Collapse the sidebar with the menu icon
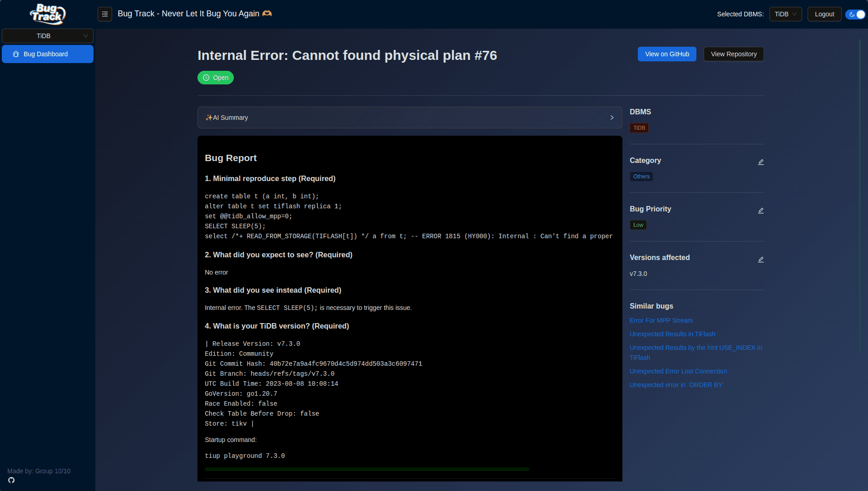The image size is (868, 491). click(x=104, y=14)
